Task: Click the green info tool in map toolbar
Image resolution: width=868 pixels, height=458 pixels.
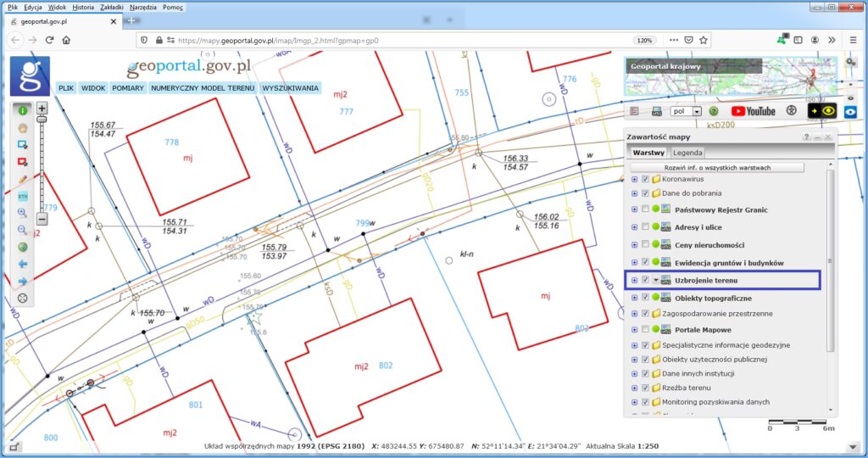Action: click(23, 109)
